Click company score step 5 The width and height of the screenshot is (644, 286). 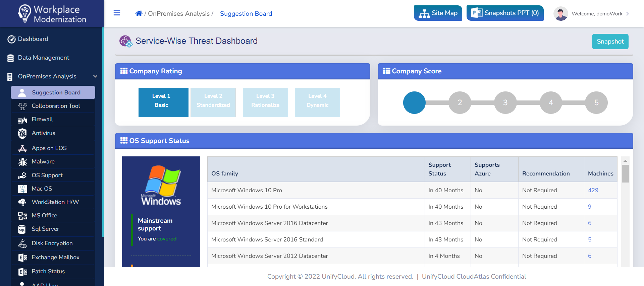click(596, 102)
